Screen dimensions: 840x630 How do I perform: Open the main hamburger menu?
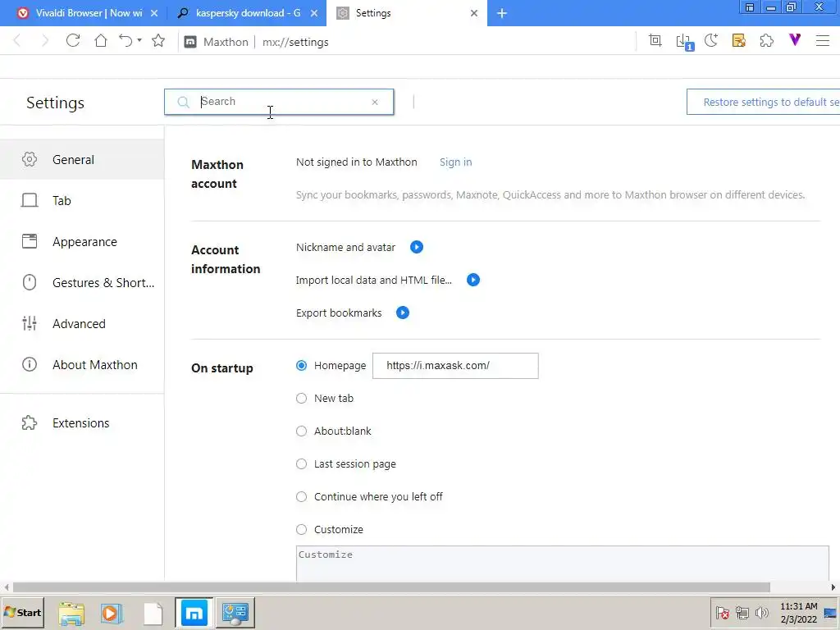pos(823,41)
